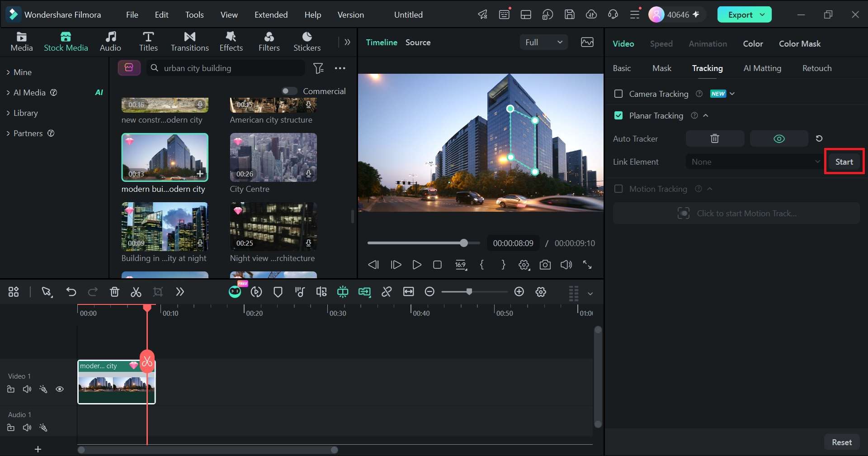The height and width of the screenshot is (456, 868).
Task: Delete selected clip with trash icon
Action: click(114, 292)
